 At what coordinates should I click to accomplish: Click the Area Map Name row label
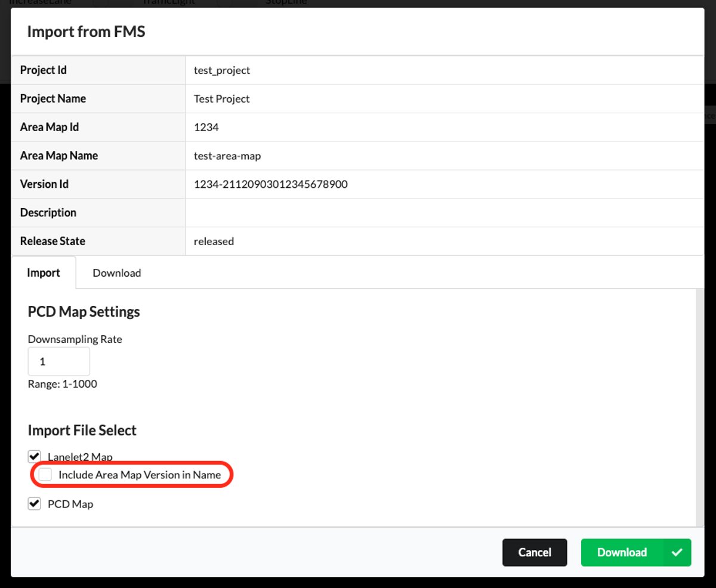(59, 156)
